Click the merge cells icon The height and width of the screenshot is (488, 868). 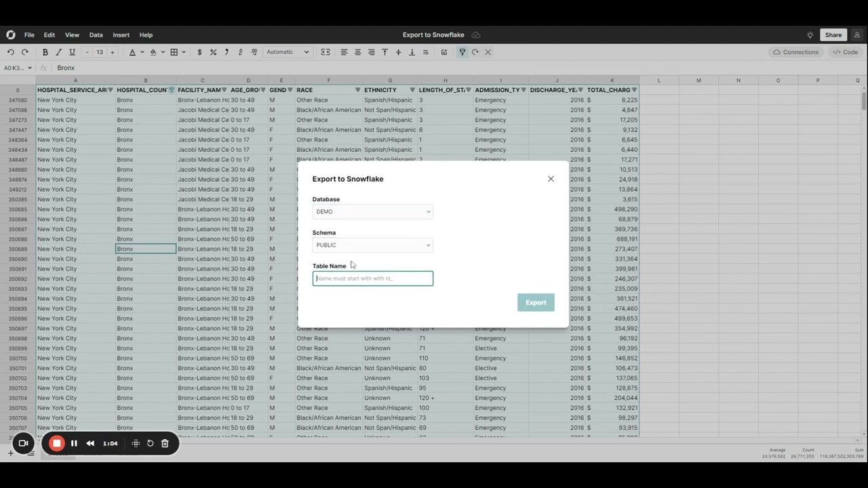pyautogui.click(x=325, y=52)
